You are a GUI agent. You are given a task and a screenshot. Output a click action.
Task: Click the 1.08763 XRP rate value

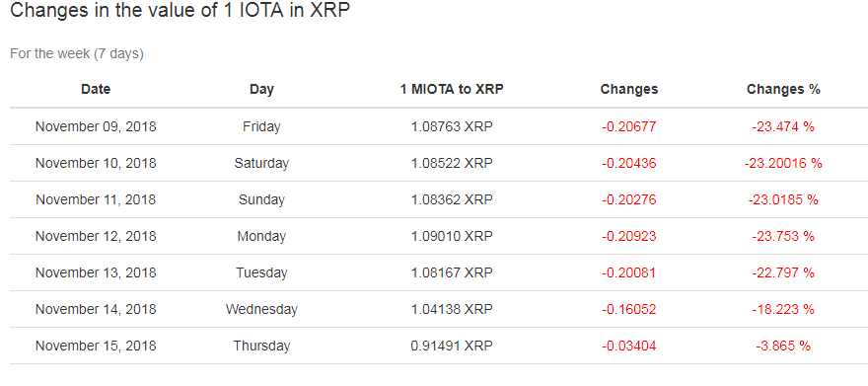452,126
